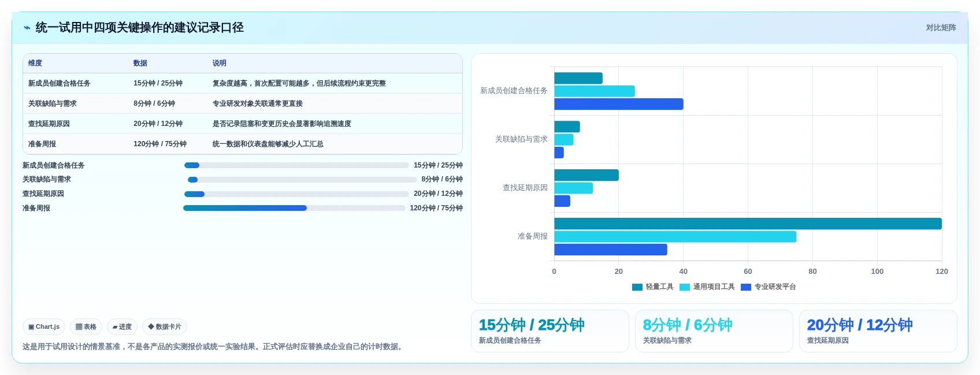The width and height of the screenshot is (980, 375).
Task: Open the 20分钟 / 12分钟 data card
Action: [x=878, y=331]
